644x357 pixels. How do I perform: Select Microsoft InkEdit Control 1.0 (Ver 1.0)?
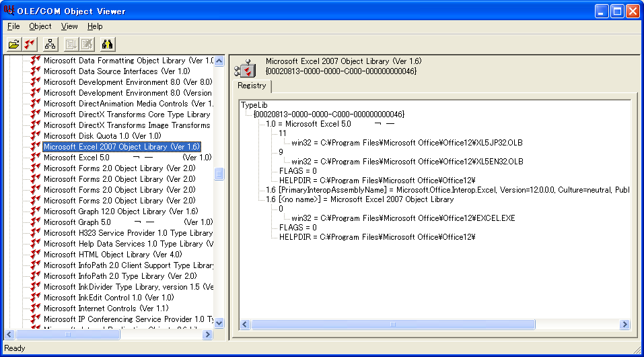click(x=109, y=297)
